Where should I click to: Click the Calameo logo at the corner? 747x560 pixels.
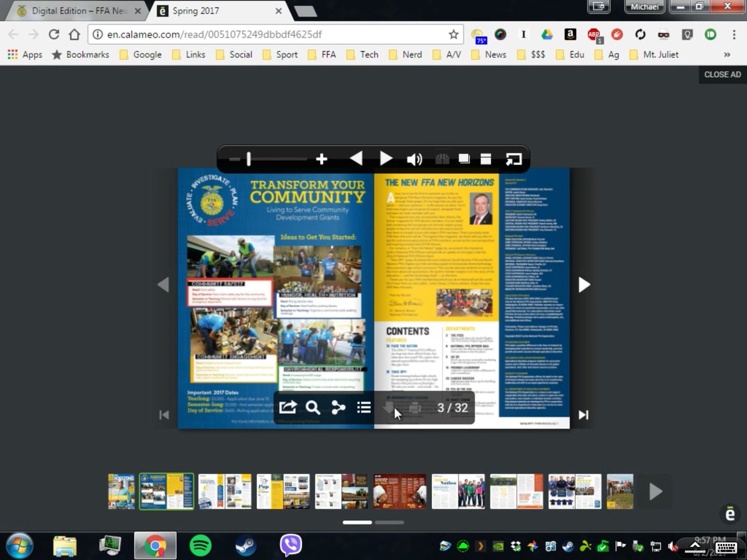pos(731,513)
